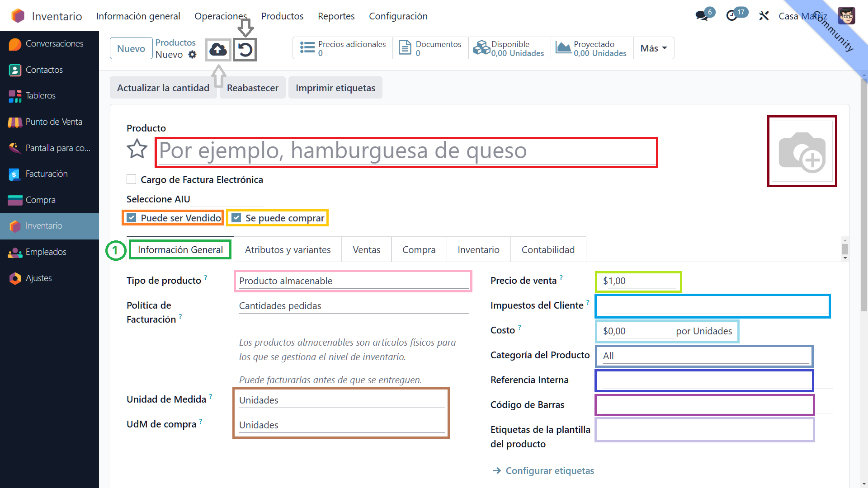Expand the Más dropdown menu
Image resolution: width=868 pixels, height=488 pixels.
pyautogui.click(x=654, y=48)
